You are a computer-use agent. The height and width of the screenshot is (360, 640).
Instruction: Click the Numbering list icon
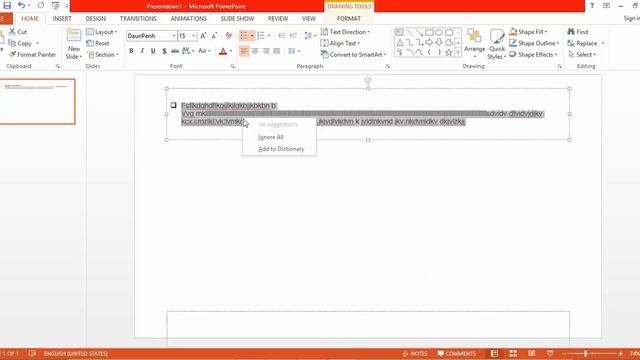(x=261, y=36)
